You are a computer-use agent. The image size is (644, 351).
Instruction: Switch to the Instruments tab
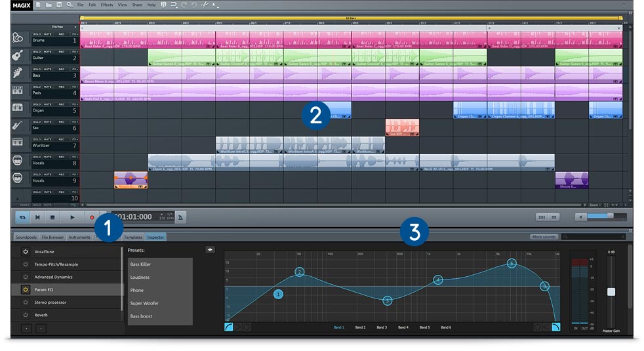79,237
